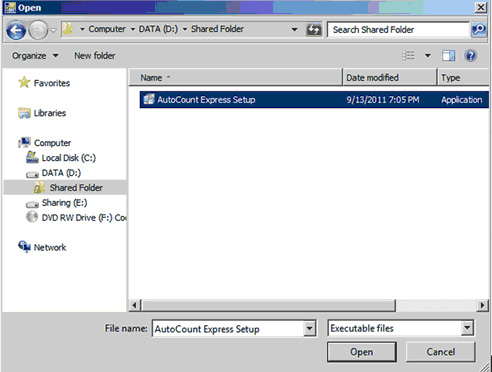
Task: Open the Organize menu
Action: [x=35, y=56]
